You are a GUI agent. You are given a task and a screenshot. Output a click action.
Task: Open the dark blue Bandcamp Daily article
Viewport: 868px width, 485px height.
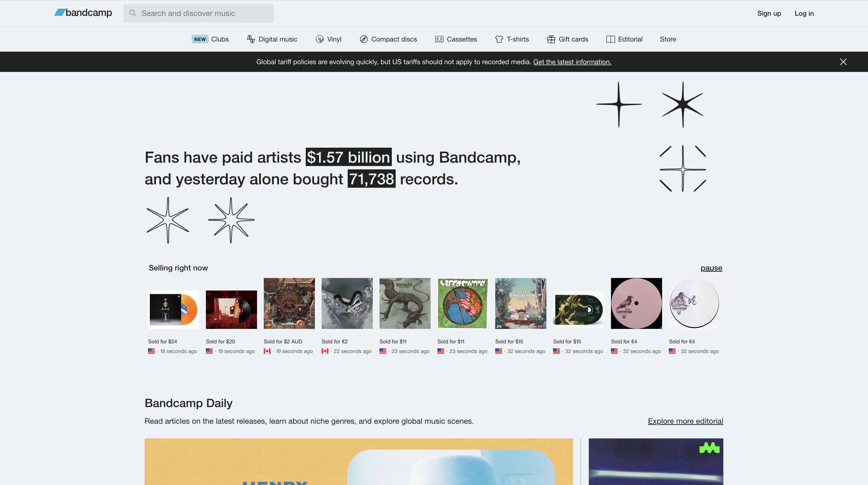pos(656,462)
